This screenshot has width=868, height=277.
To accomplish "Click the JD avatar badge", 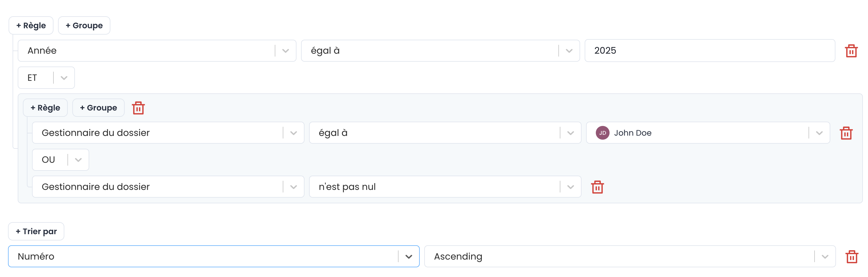I will pyautogui.click(x=602, y=133).
